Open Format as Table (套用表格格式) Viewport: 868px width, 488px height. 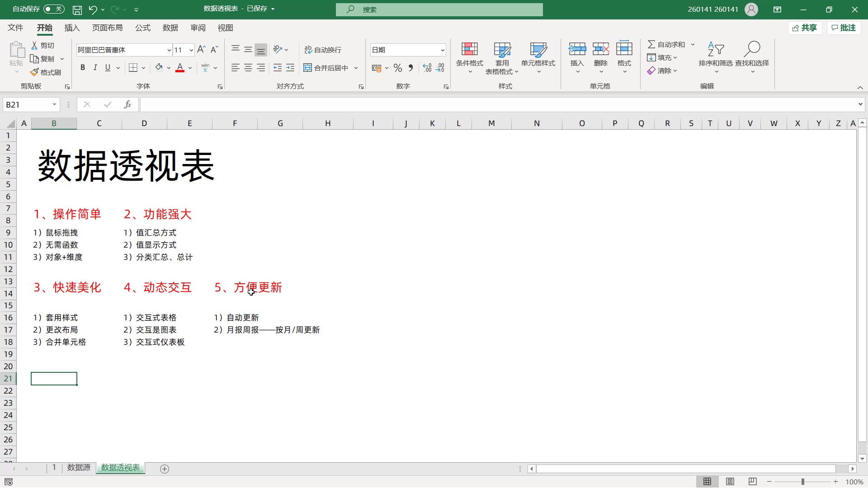[x=502, y=58]
